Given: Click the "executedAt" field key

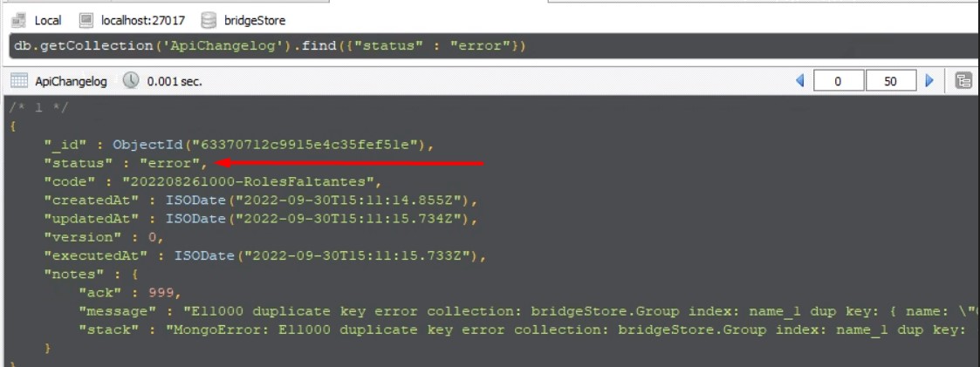Looking at the screenshot, I should (96, 256).
